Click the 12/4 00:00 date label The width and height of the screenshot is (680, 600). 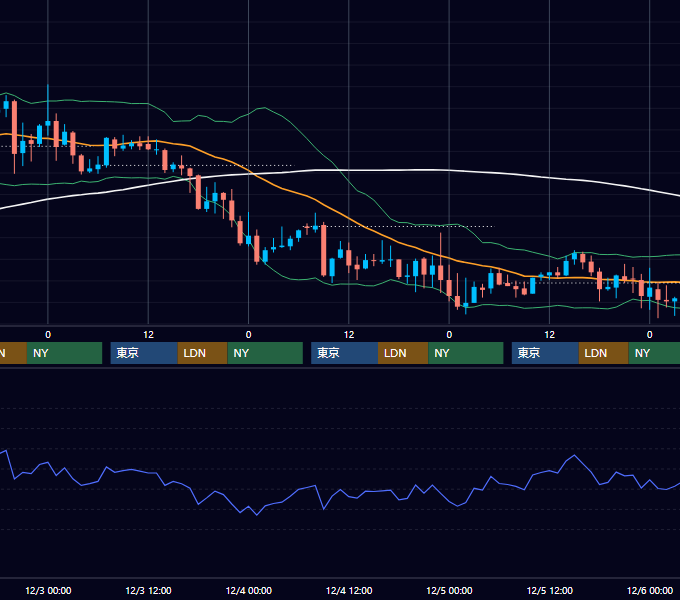[248, 590]
